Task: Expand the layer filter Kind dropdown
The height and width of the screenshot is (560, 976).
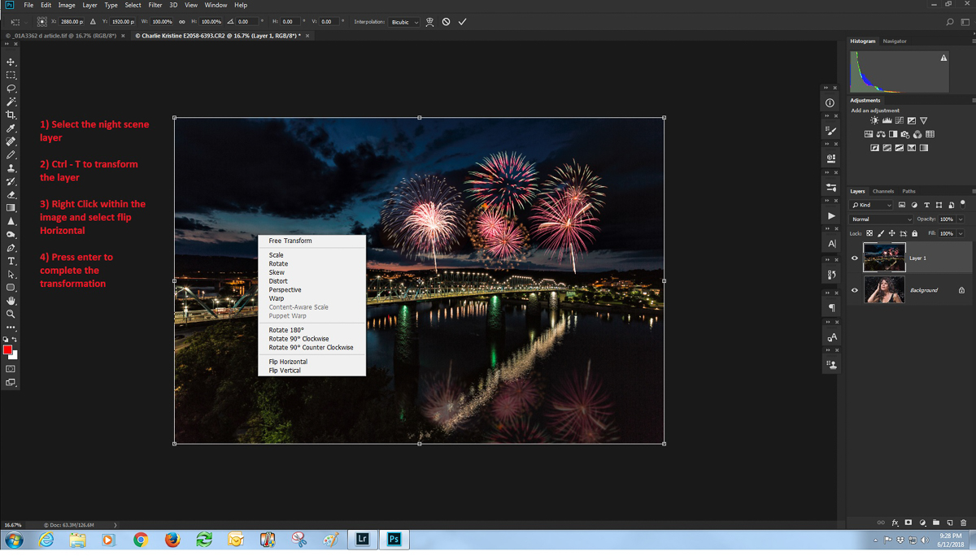Action: pos(871,205)
